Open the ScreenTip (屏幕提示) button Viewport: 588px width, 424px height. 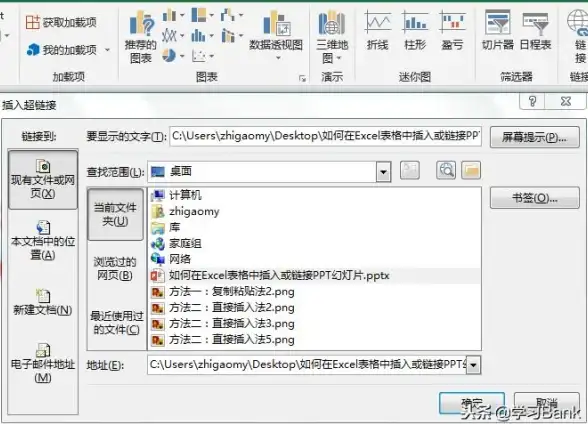[x=534, y=137]
